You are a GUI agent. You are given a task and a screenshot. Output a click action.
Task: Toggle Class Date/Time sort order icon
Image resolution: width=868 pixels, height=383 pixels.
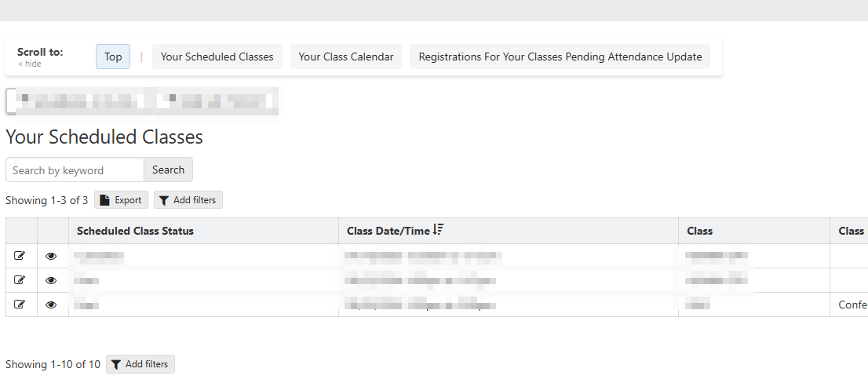(439, 229)
